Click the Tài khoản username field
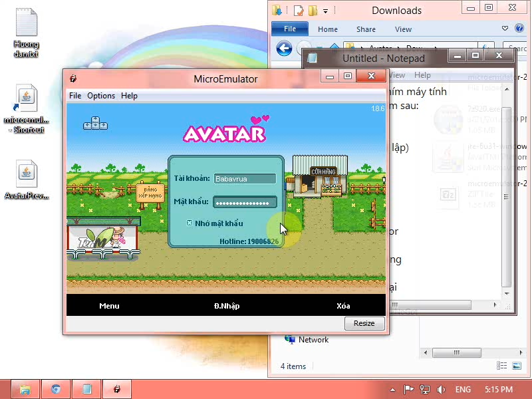The width and height of the screenshot is (532, 399). point(245,178)
